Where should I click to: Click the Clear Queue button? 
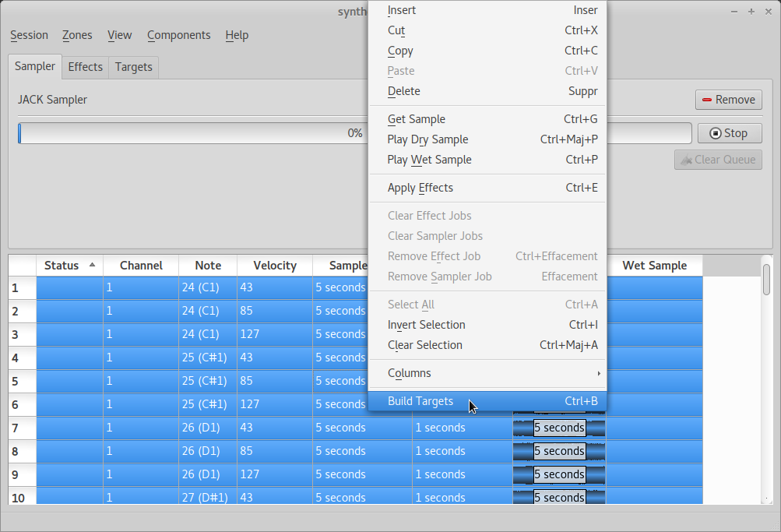click(718, 160)
